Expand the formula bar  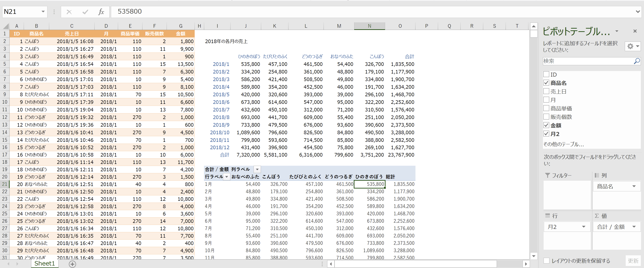638,11
